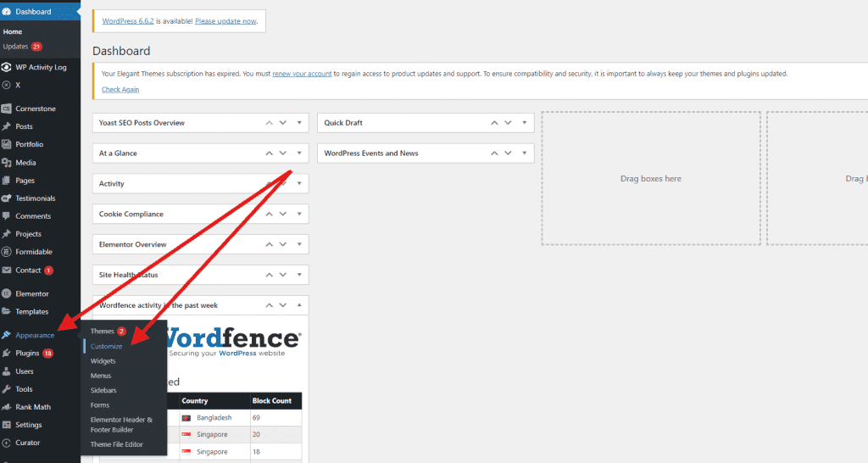Open Theme File Editor
Screen dimensions: 868x463
pos(117,444)
